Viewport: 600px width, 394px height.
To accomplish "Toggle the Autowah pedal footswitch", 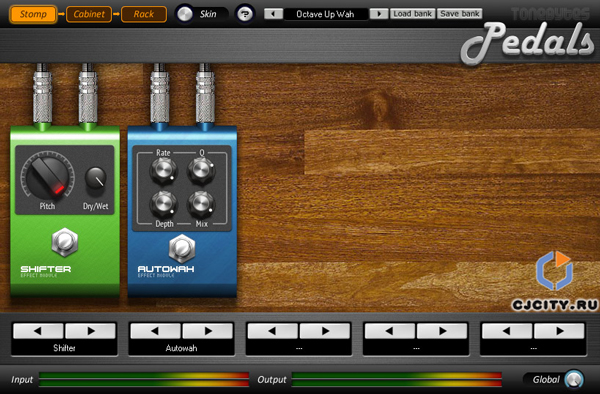I will (182, 249).
